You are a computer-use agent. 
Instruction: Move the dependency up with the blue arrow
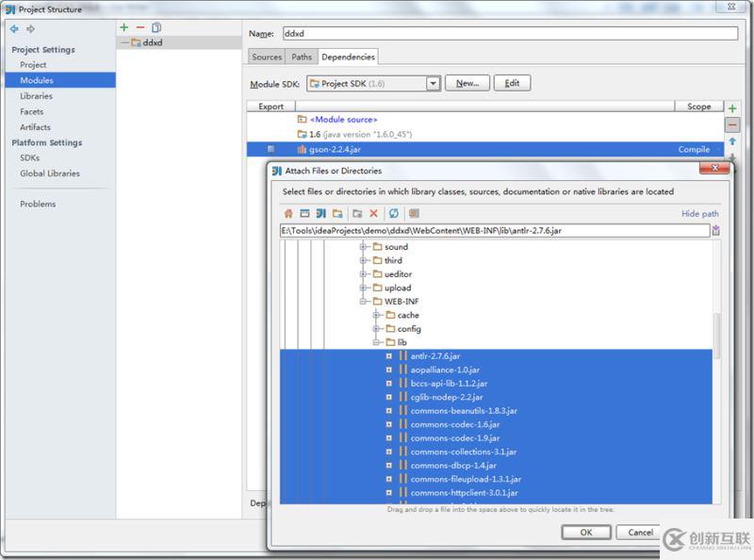click(x=732, y=141)
